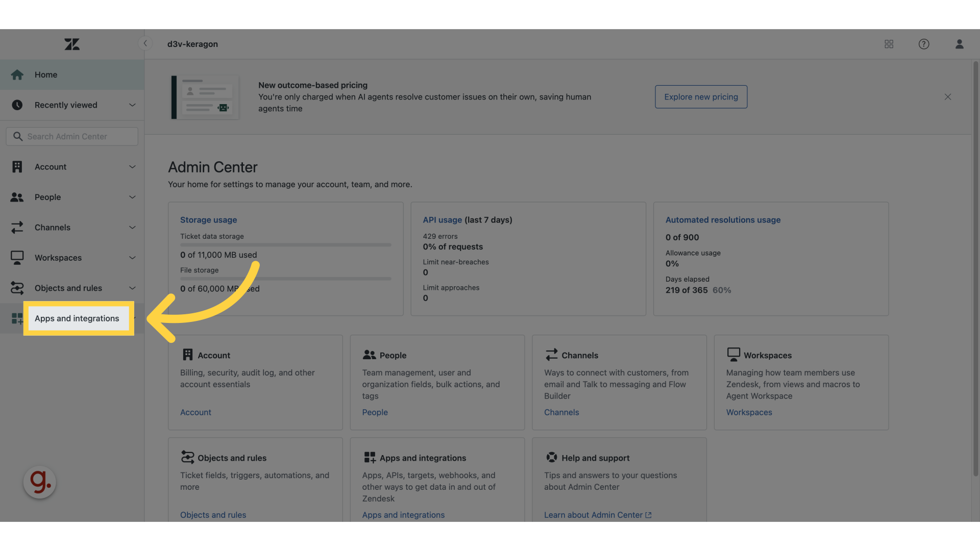Click the search magnifier icon
Viewport: 980px width, 551px height.
pyautogui.click(x=18, y=136)
